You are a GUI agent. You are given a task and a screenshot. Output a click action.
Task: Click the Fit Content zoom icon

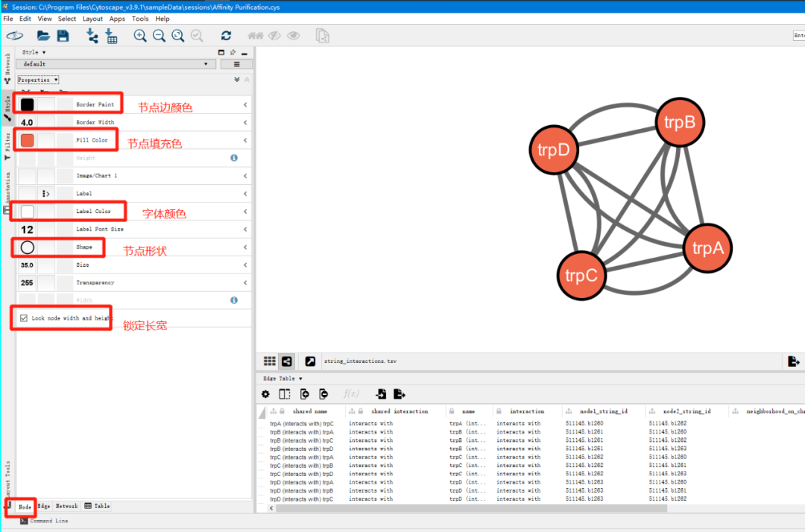pyautogui.click(x=177, y=35)
